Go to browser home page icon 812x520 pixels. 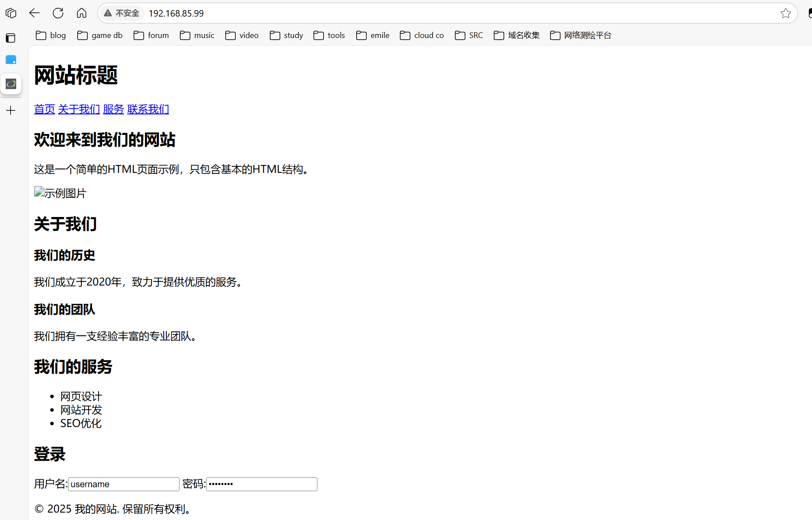pos(82,13)
